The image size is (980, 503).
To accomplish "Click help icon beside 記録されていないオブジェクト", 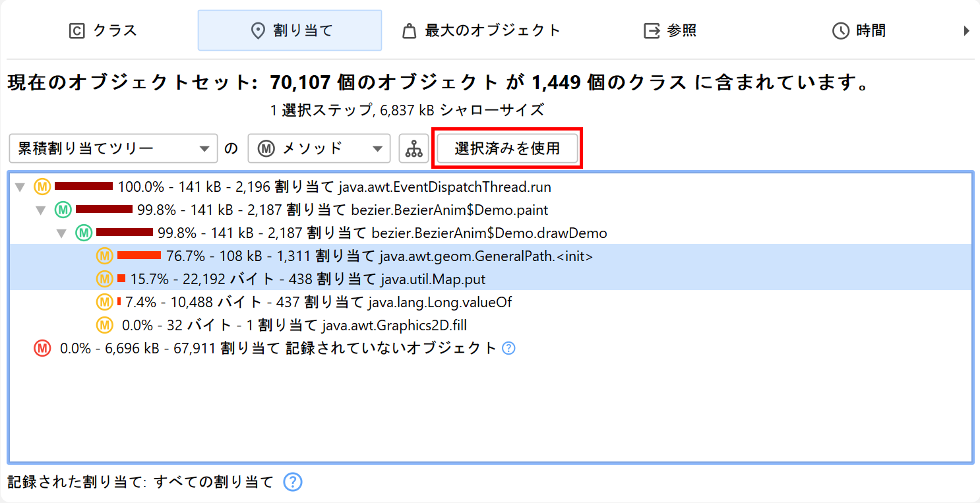I will coord(508,348).
